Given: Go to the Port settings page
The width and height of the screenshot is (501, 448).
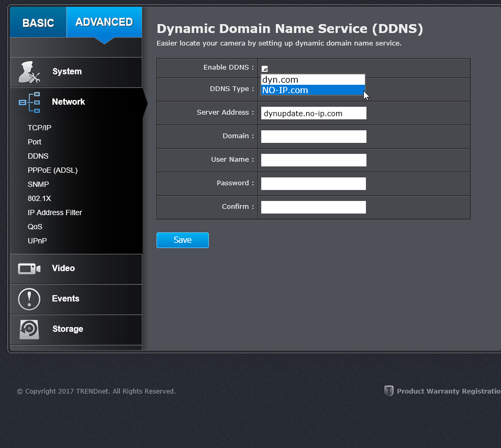Looking at the screenshot, I should pyautogui.click(x=35, y=142).
